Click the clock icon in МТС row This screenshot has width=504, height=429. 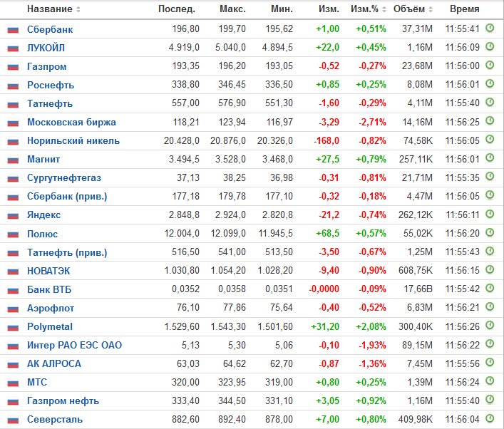[x=490, y=381]
